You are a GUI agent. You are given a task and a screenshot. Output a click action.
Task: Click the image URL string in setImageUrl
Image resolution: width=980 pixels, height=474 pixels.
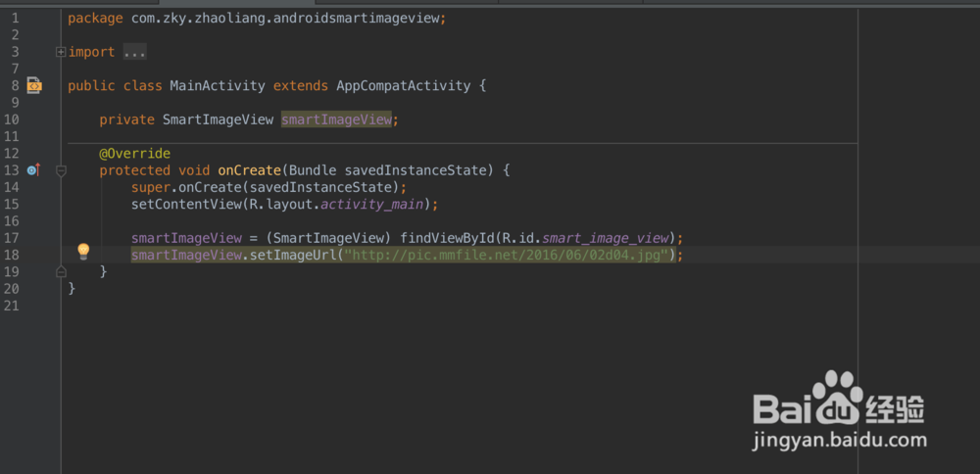point(506,255)
